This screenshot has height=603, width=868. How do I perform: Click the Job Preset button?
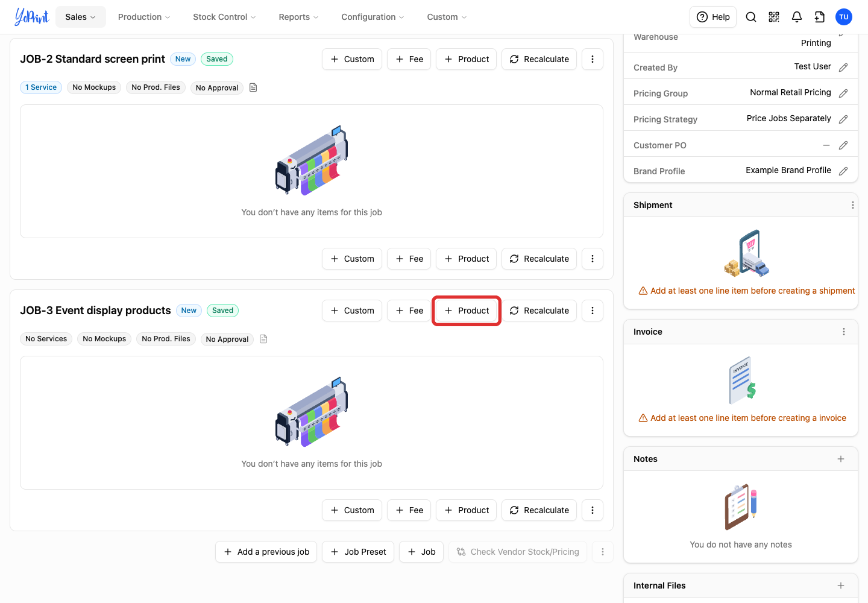pyautogui.click(x=358, y=552)
